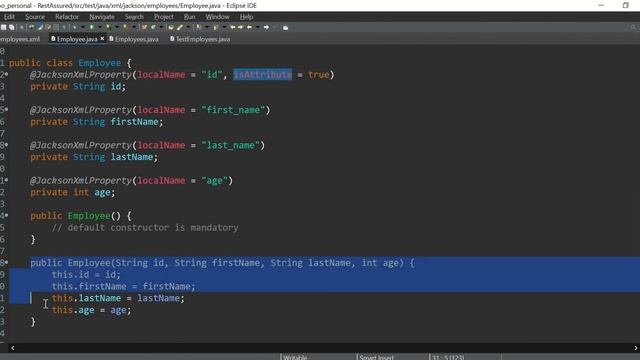Click the green Run button icon
The height and width of the screenshot is (360, 640).
(x=91, y=27)
